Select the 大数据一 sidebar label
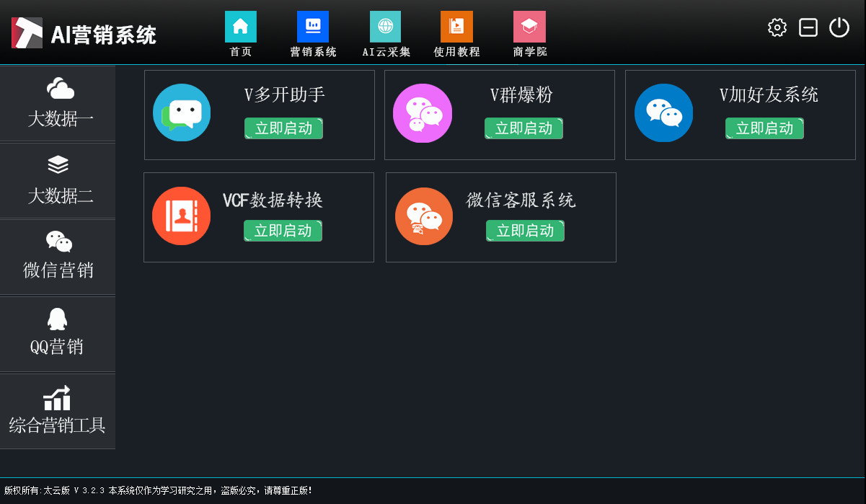 click(61, 119)
